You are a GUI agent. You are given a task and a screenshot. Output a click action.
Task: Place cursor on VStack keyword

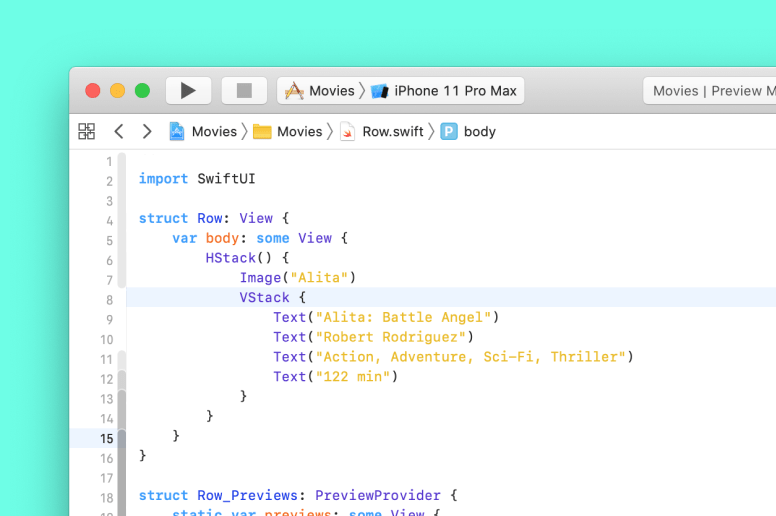tap(264, 297)
